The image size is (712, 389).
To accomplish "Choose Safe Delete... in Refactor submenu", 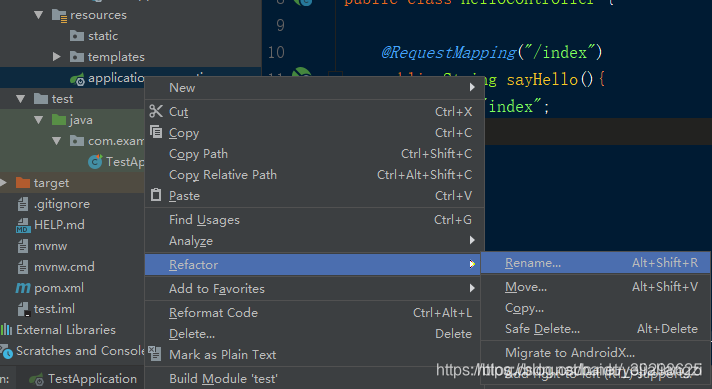I will [x=595, y=329].
